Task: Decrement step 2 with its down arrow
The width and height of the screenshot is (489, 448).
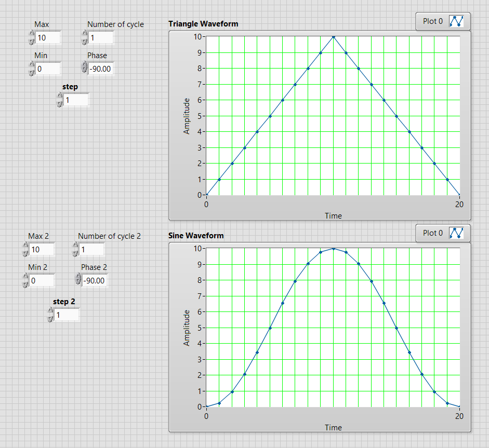Action: (50, 318)
